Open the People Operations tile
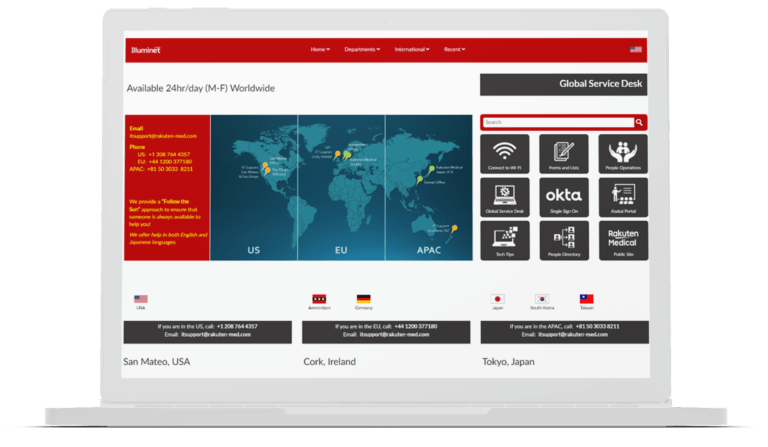Viewport: 768px width, 447px height. click(x=623, y=154)
